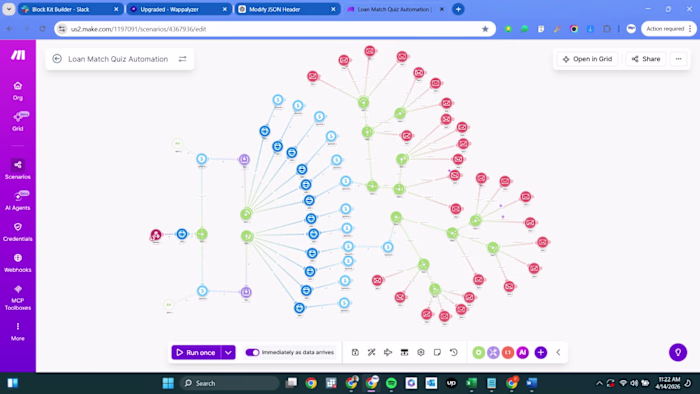Open the three-dot scenario options menu
This screenshot has height=394, width=700.
tap(679, 59)
